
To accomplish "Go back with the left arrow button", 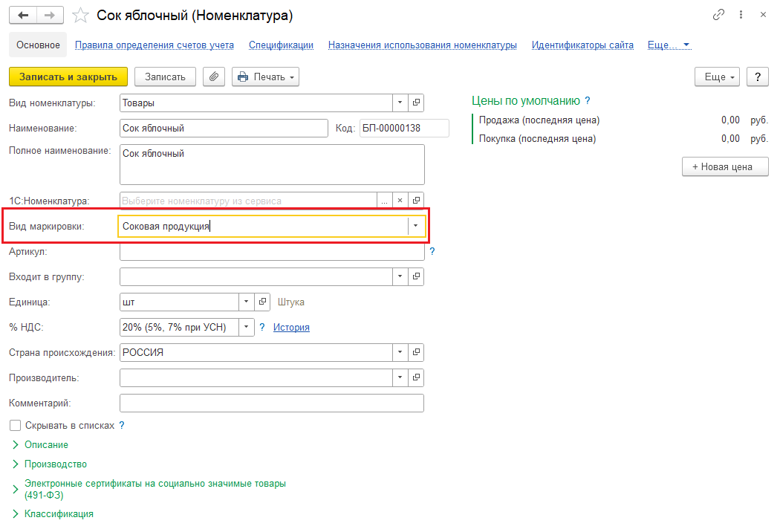I will pos(23,15).
